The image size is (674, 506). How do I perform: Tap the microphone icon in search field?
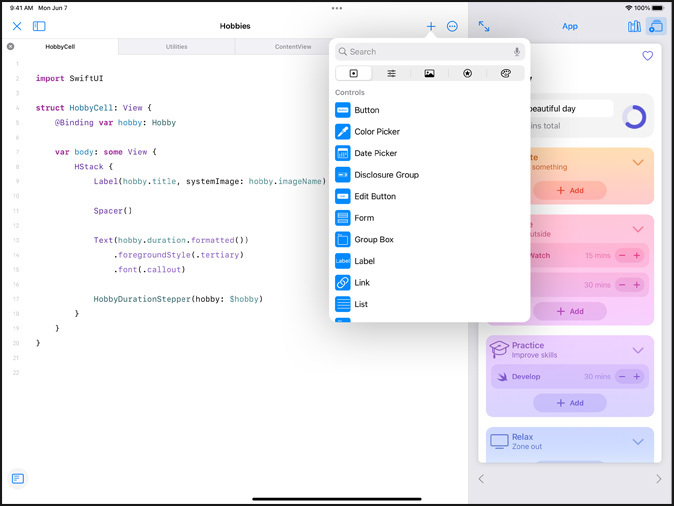point(517,52)
